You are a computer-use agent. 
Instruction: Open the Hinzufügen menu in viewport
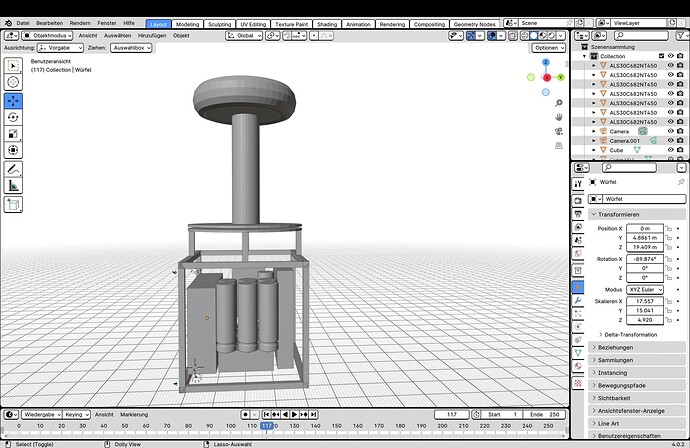point(152,36)
